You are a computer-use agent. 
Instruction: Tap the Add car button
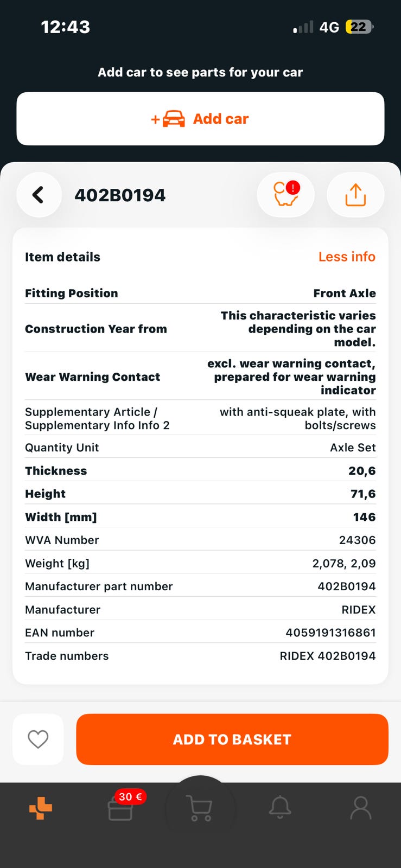point(200,119)
